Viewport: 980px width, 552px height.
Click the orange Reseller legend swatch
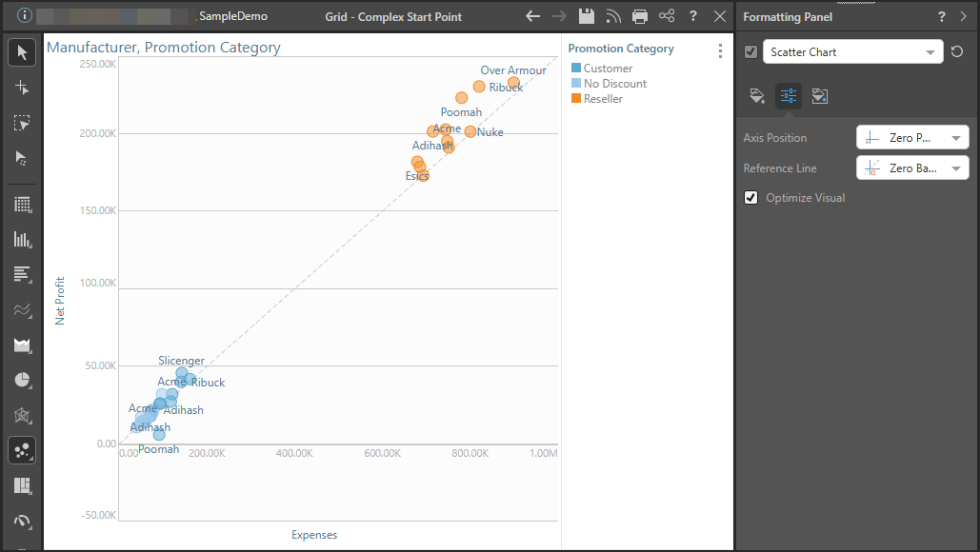click(575, 99)
